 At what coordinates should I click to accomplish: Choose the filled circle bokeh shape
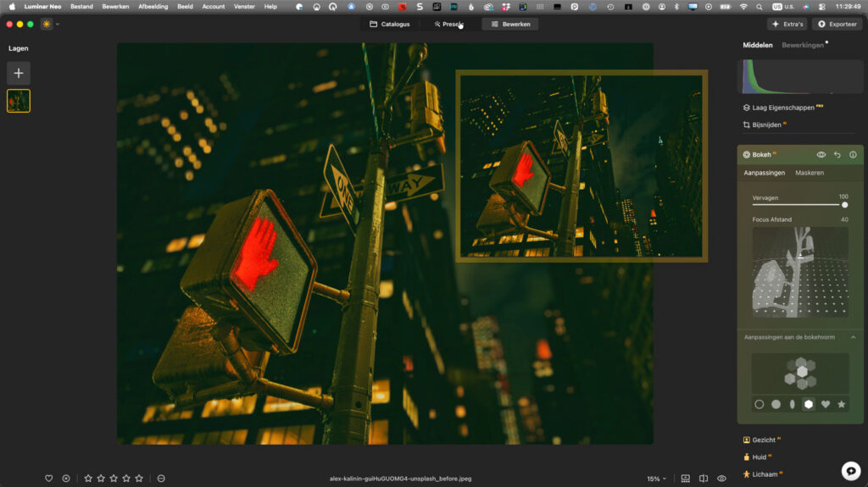(x=776, y=405)
